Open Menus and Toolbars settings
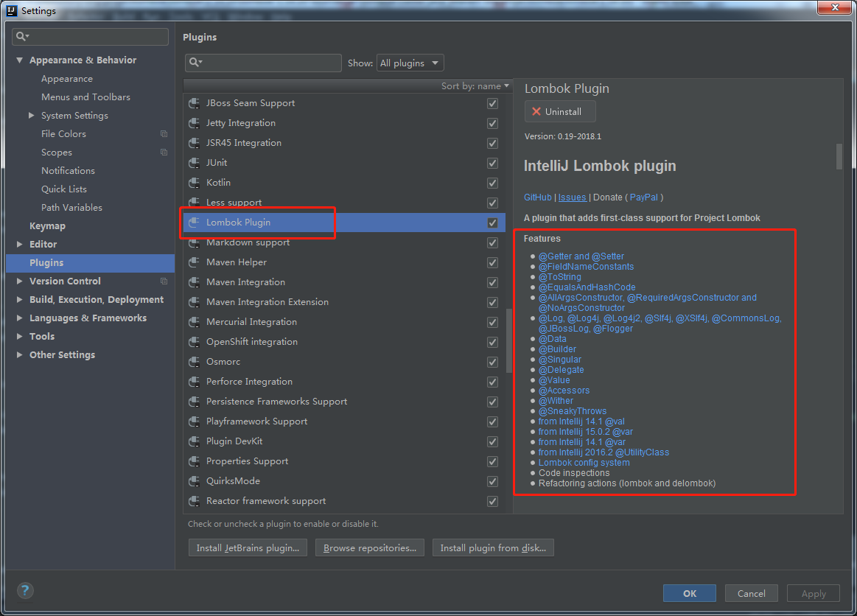 point(85,97)
